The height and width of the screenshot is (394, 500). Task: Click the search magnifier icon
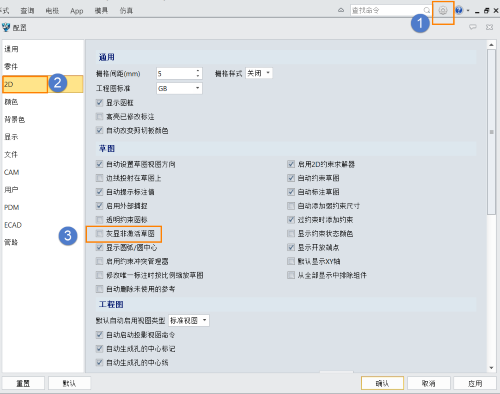[427, 10]
